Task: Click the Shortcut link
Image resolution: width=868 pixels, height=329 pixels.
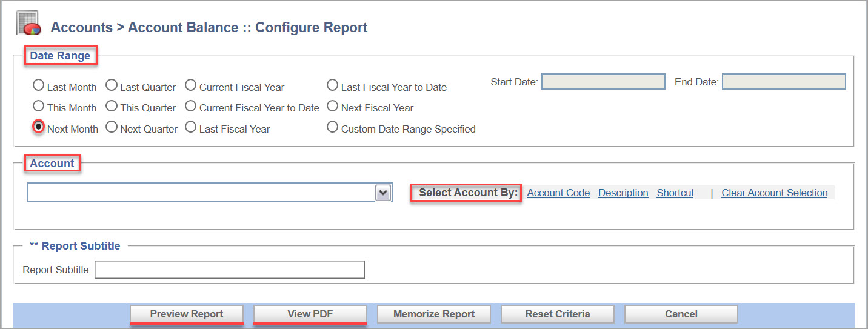Action: coord(675,193)
